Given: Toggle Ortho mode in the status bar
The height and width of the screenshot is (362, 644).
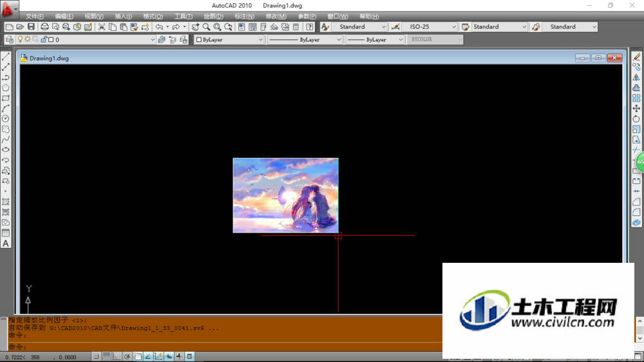Looking at the screenshot, I should coord(117,357).
